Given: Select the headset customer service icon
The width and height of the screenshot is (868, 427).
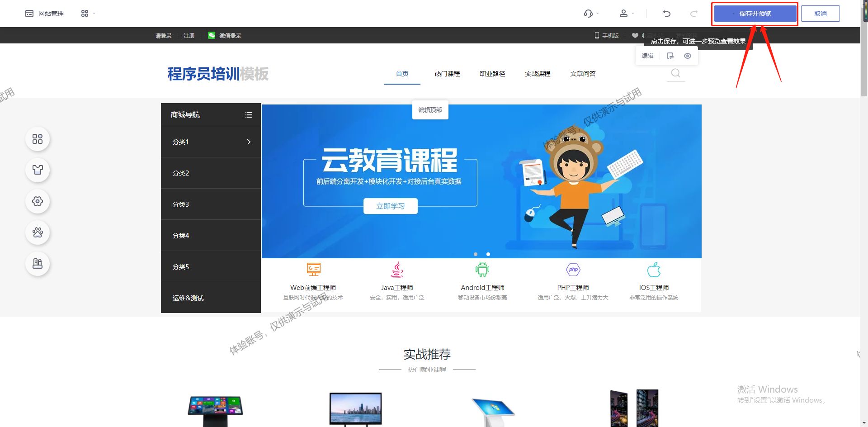Looking at the screenshot, I should coord(588,14).
